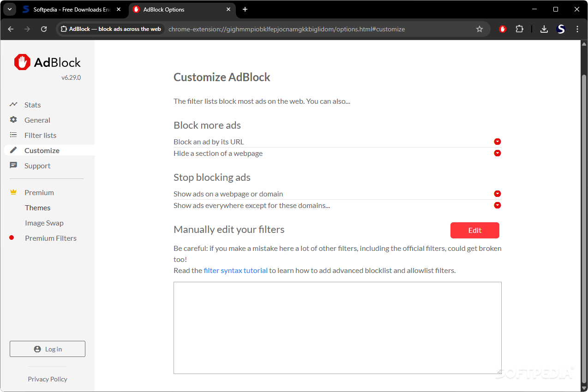Open the Support flag icon
The image size is (588, 392).
(14, 166)
